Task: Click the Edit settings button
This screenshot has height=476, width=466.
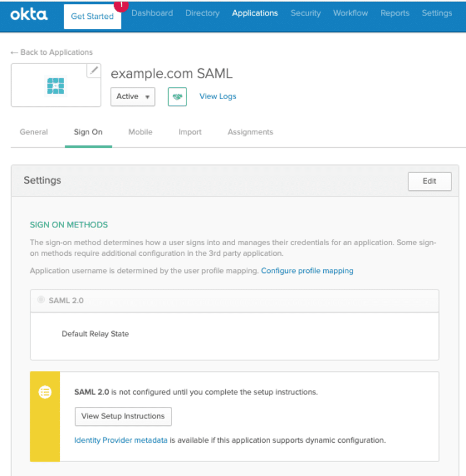Action: (429, 181)
